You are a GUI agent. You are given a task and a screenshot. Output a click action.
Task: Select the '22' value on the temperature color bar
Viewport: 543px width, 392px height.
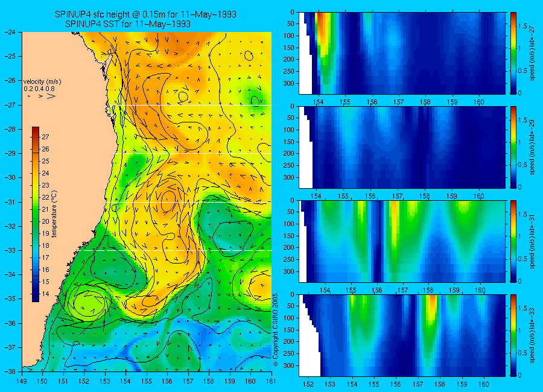[x=46, y=197]
